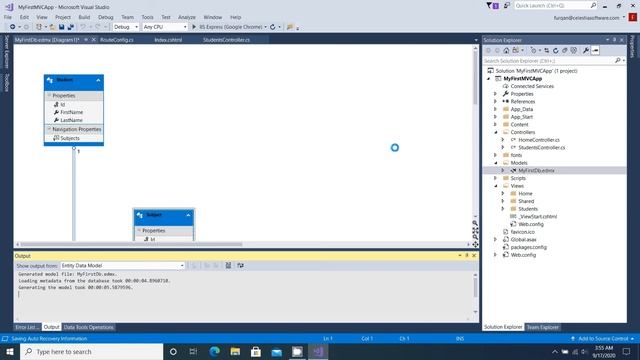Image resolution: width=640 pixels, height=360 pixels.
Task: Select the Subjects navigation property
Action: coord(70,138)
